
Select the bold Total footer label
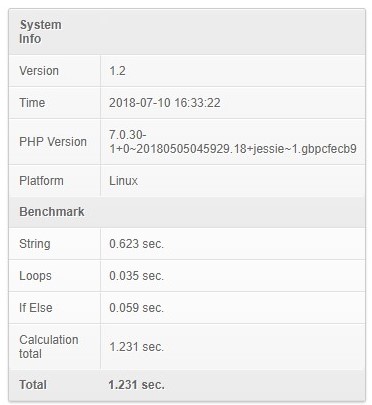point(33,385)
